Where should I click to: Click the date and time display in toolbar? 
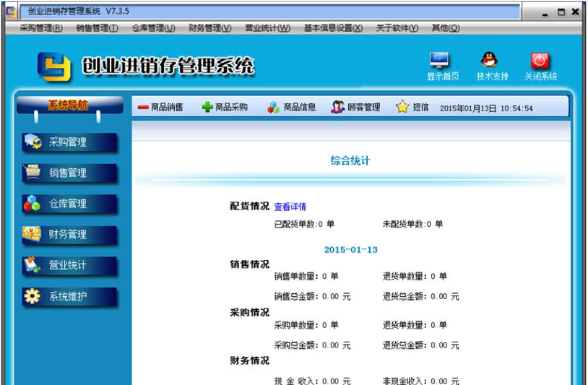(x=486, y=108)
